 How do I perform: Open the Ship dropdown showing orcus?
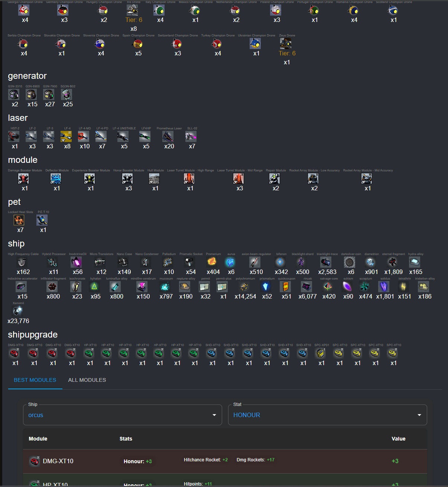pyautogui.click(x=122, y=415)
